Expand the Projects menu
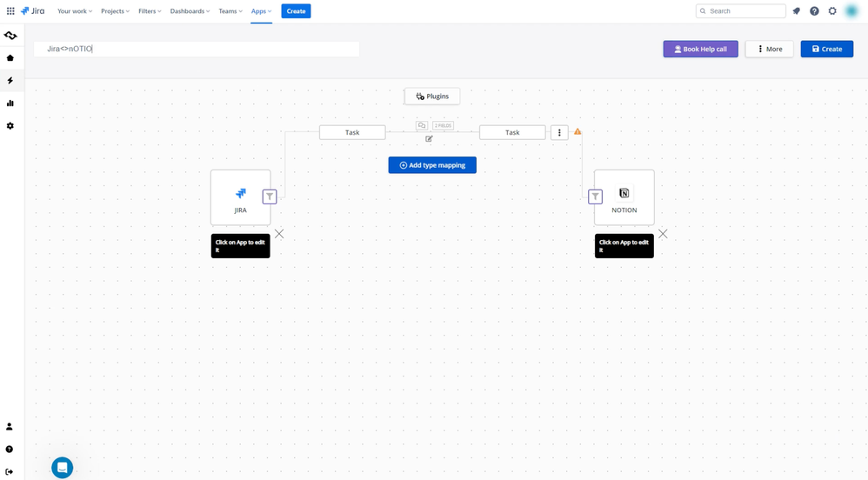The width and height of the screenshot is (868, 480). click(x=115, y=11)
